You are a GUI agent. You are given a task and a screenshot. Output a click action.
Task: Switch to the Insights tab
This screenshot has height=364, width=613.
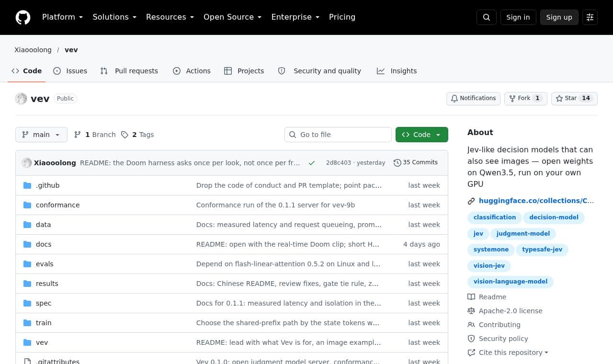point(397,71)
